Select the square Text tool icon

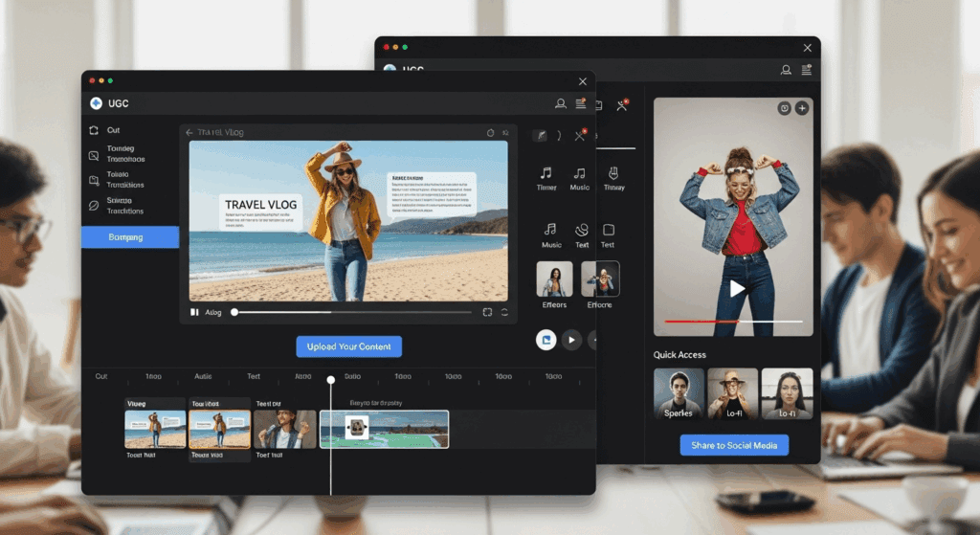click(x=608, y=235)
